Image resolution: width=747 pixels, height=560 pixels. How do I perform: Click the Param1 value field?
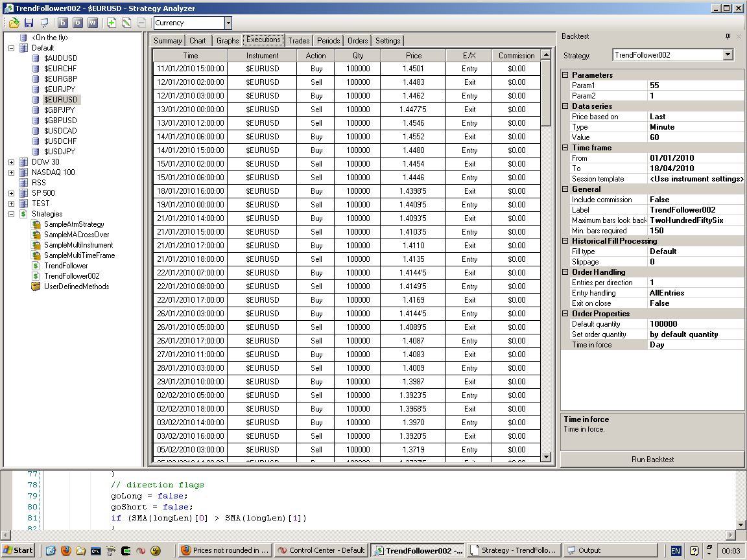pos(695,86)
